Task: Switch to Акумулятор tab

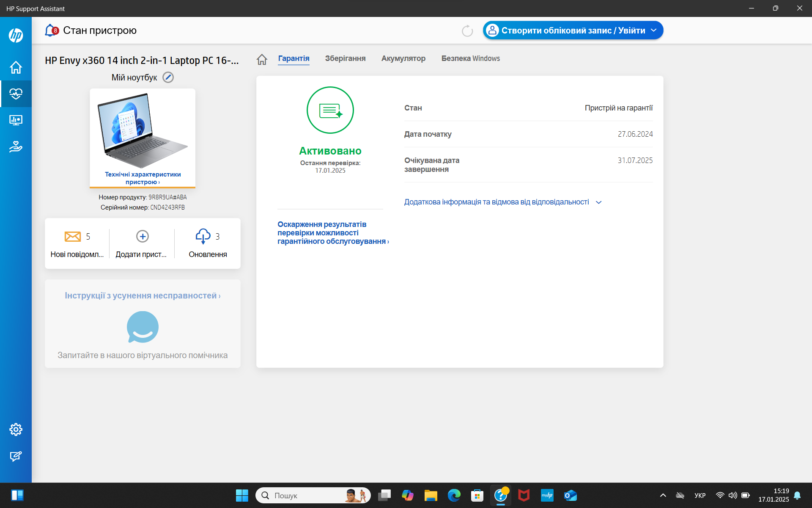Action: (403, 58)
